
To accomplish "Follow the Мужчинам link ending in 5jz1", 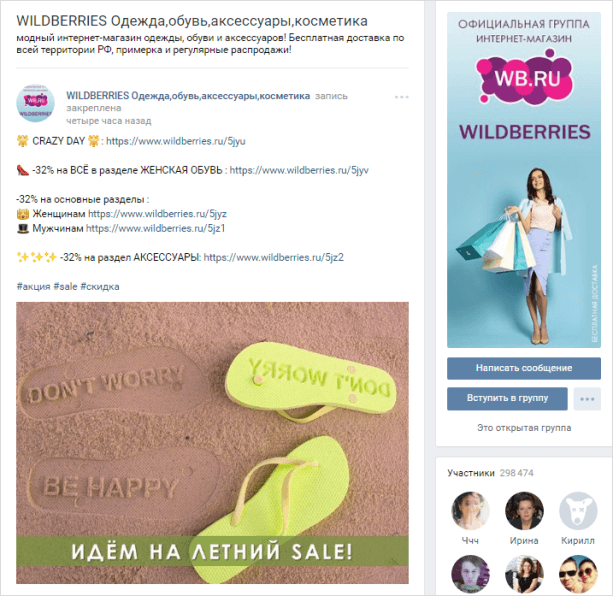I will click(156, 228).
